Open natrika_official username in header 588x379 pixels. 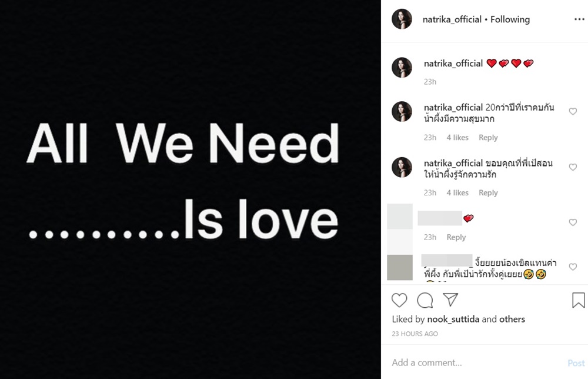coord(452,19)
